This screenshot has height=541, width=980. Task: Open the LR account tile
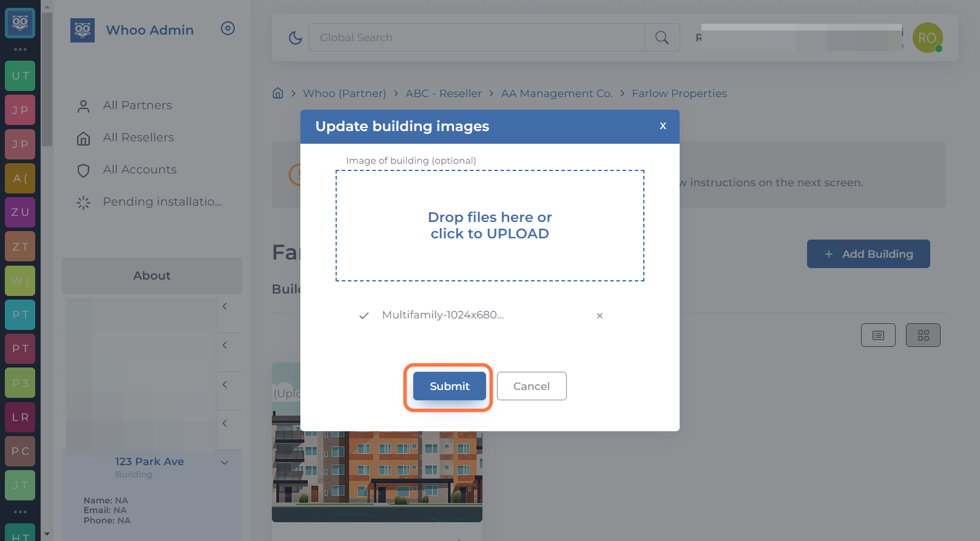(20, 417)
